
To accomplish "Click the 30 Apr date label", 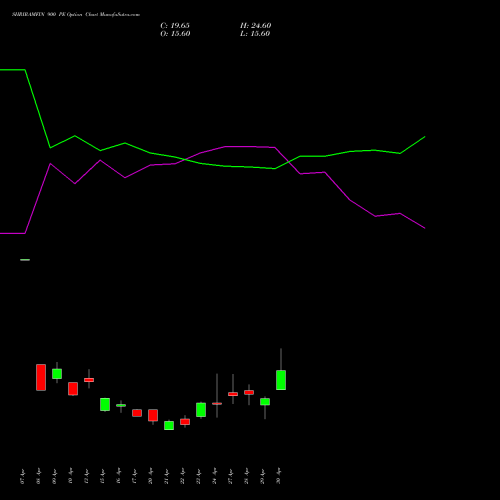I will tap(279, 476).
